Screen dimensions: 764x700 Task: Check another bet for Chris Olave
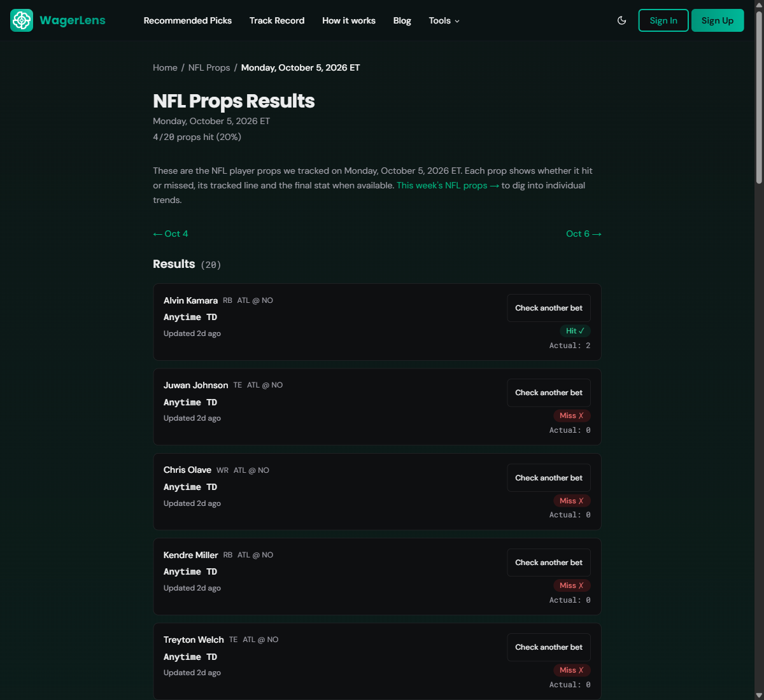coord(549,478)
